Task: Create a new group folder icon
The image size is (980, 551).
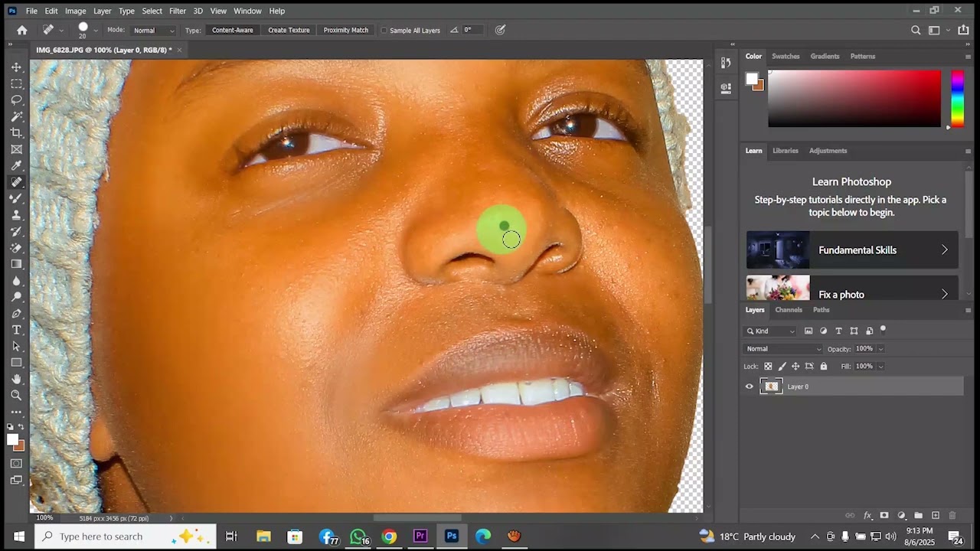Action: point(918,516)
